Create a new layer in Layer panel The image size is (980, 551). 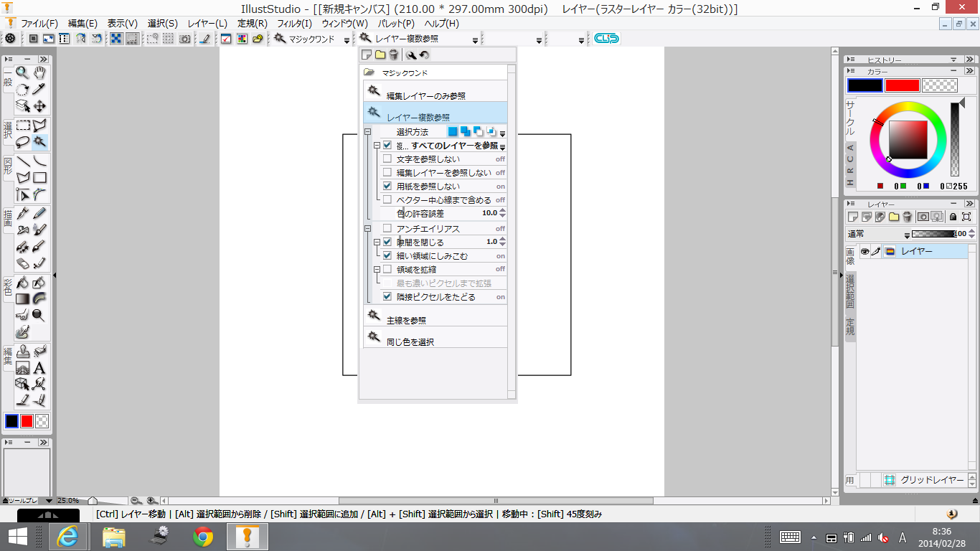click(853, 216)
